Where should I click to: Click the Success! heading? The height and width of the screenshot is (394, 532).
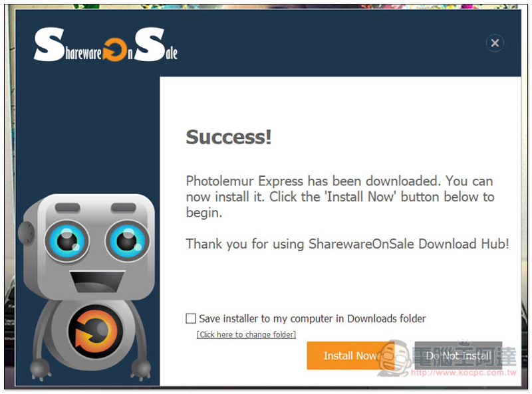[x=229, y=137]
